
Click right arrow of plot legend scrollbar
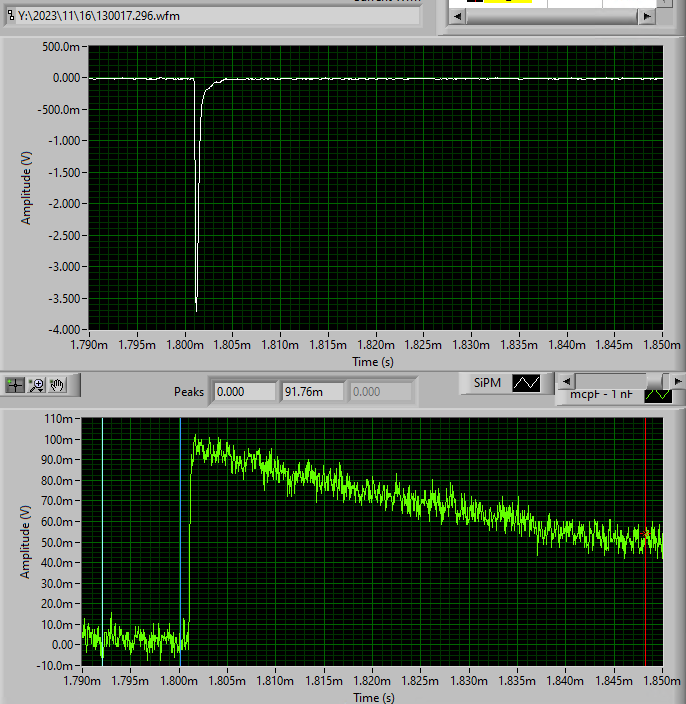click(677, 382)
